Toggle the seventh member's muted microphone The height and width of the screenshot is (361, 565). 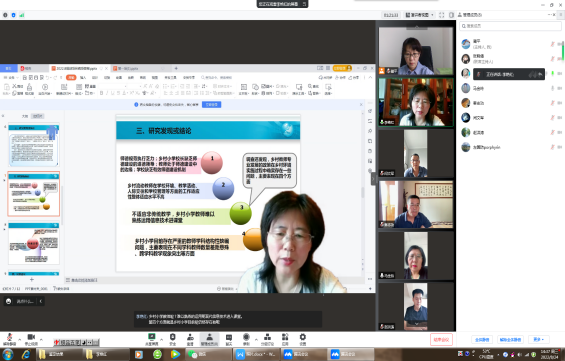552,133
